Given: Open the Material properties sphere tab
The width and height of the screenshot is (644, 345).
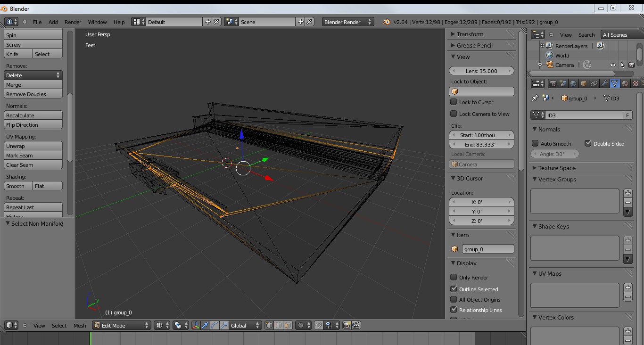Looking at the screenshot, I should [x=625, y=83].
